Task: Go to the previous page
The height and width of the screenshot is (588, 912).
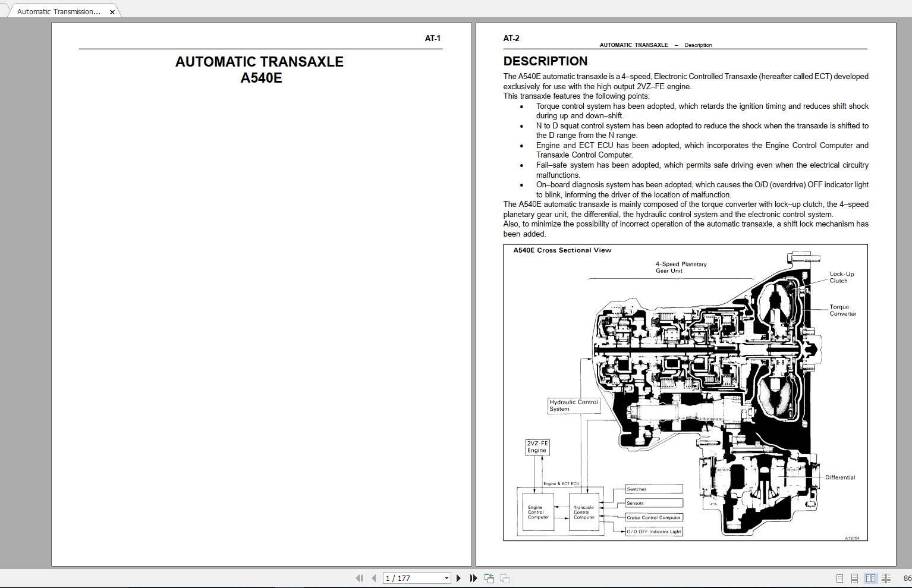Action: point(373,578)
